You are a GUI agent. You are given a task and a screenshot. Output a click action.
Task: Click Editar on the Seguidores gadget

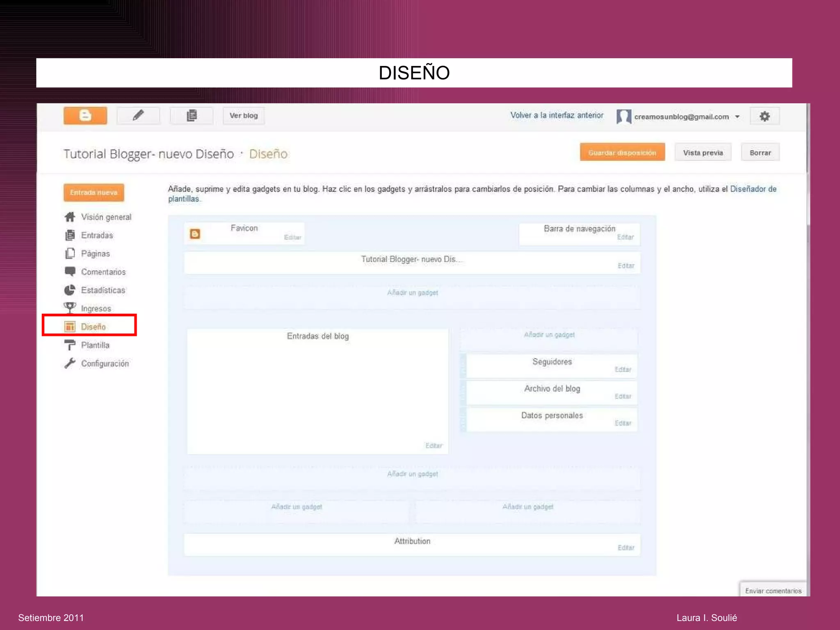pos(623,370)
